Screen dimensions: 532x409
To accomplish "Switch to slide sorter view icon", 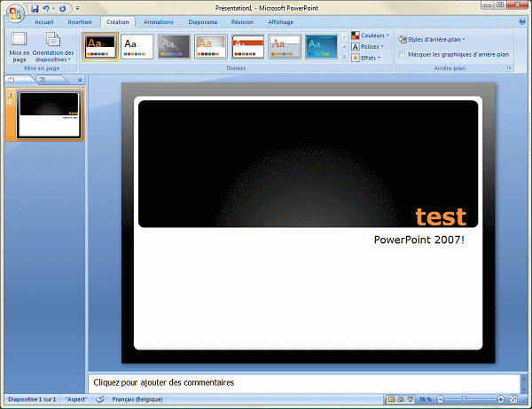I will [x=400, y=400].
